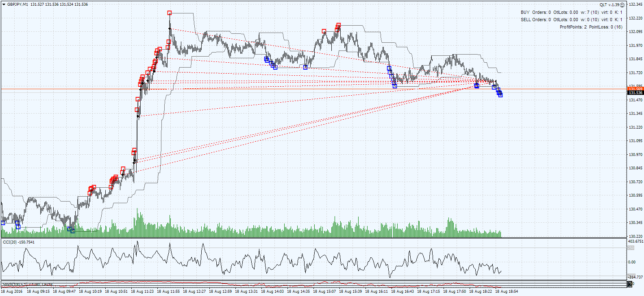Image resolution: width=644 pixels, height=296 pixels.
Task: Click the CCI(20) -150.7541 indicator label
Action: pos(19,242)
